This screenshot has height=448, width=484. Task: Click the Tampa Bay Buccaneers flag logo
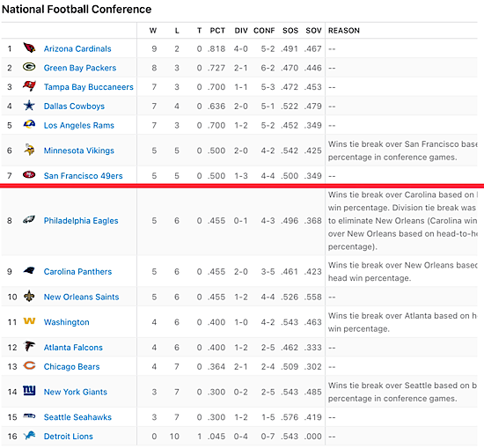click(29, 86)
